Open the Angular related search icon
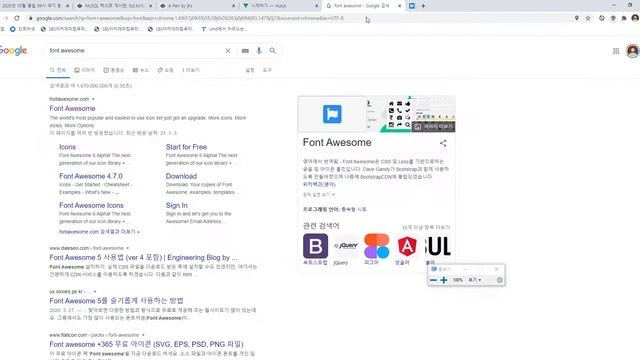This screenshot has width=640, height=360. pyautogui.click(x=407, y=246)
